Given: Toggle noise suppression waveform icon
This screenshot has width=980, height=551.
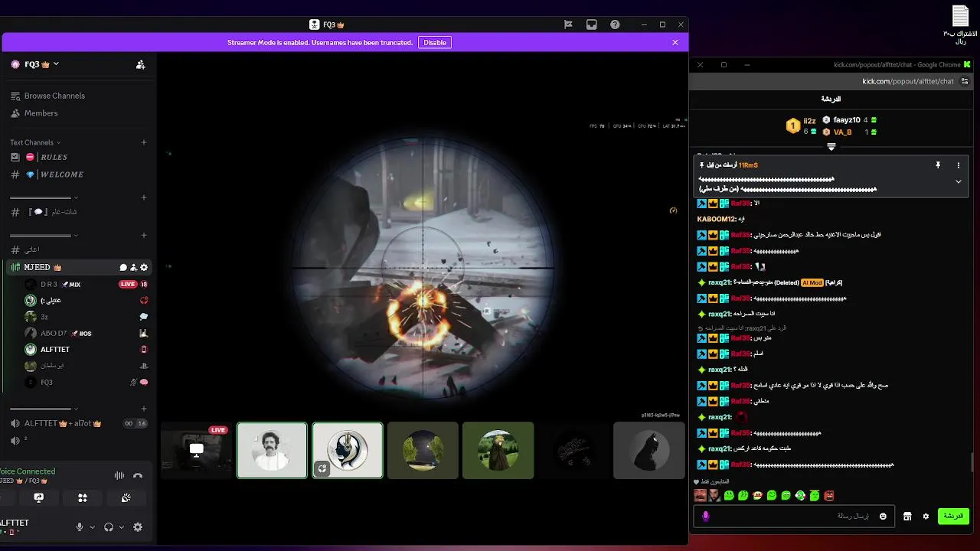Looking at the screenshot, I should pos(119,475).
